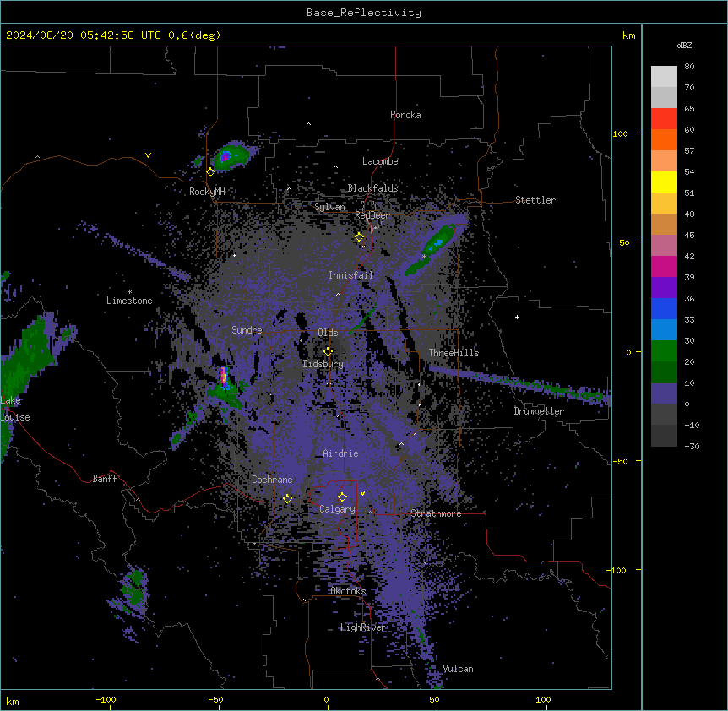Click the Innisfail city label
The height and width of the screenshot is (711, 728).
click(351, 275)
